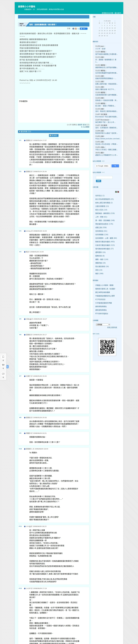Open category 教會流行觀念的偏差 (493)
This screenshot has height=644, width=138.
105,242
